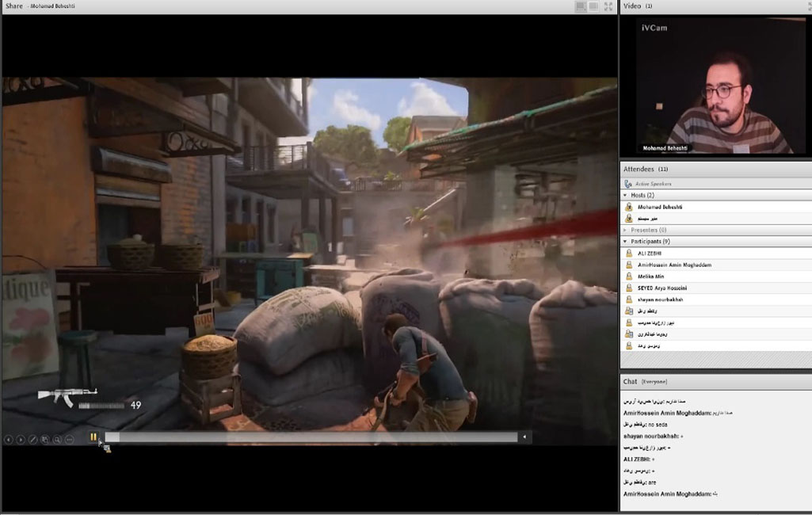The width and height of the screenshot is (812, 515).
Task: Click ALI ZEBHI's chat message
Action: (639, 459)
